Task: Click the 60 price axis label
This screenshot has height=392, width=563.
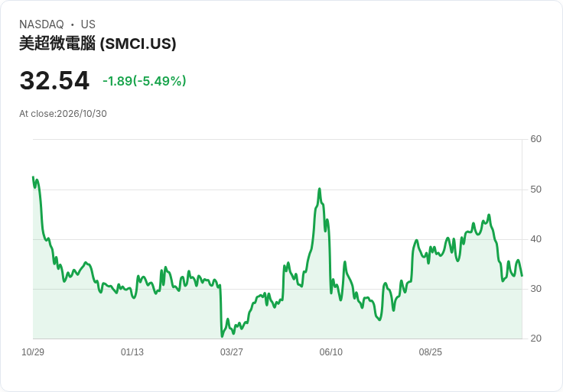Action: (x=535, y=139)
